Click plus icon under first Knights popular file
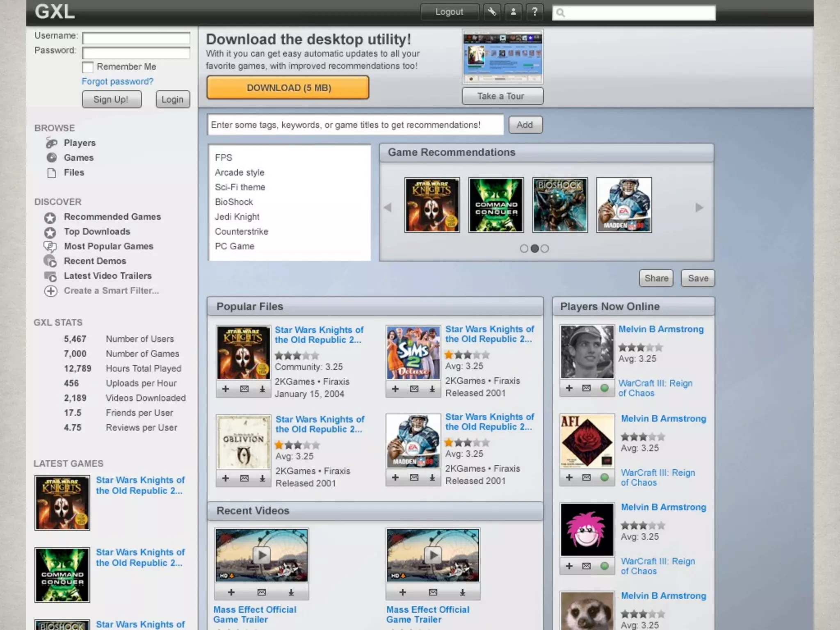Image resolution: width=840 pixels, height=630 pixels. [225, 389]
